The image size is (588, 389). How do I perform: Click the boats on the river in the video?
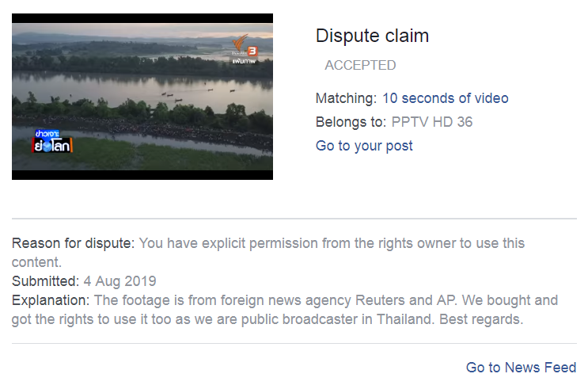coord(198,94)
